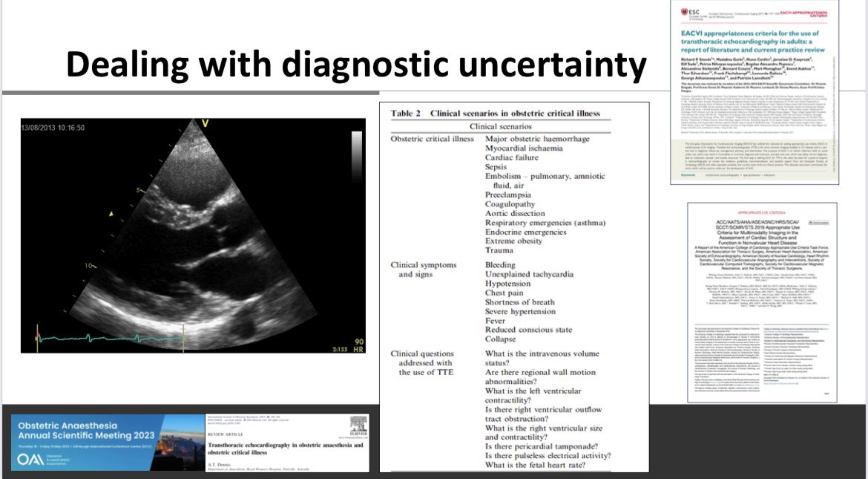Click 'Is there right ventricular outflow tract obstruction?'

(x=544, y=414)
